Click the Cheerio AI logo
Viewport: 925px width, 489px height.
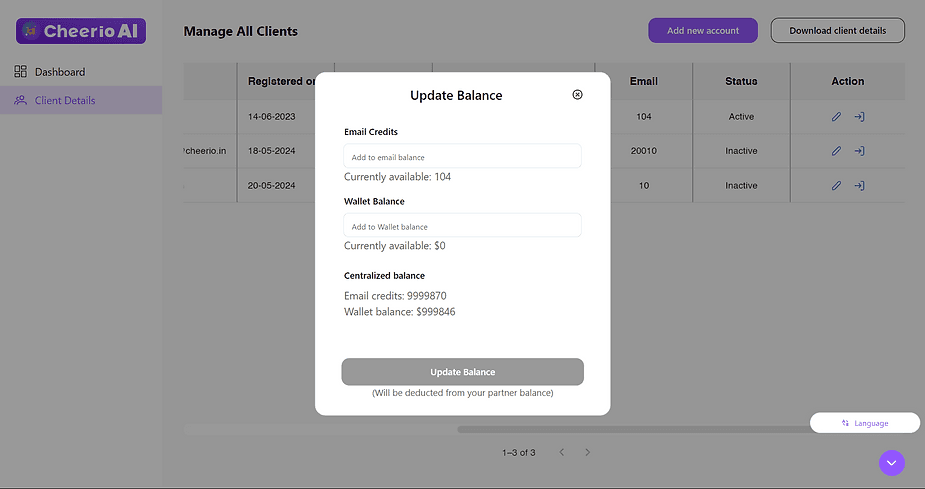coord(81,31)
